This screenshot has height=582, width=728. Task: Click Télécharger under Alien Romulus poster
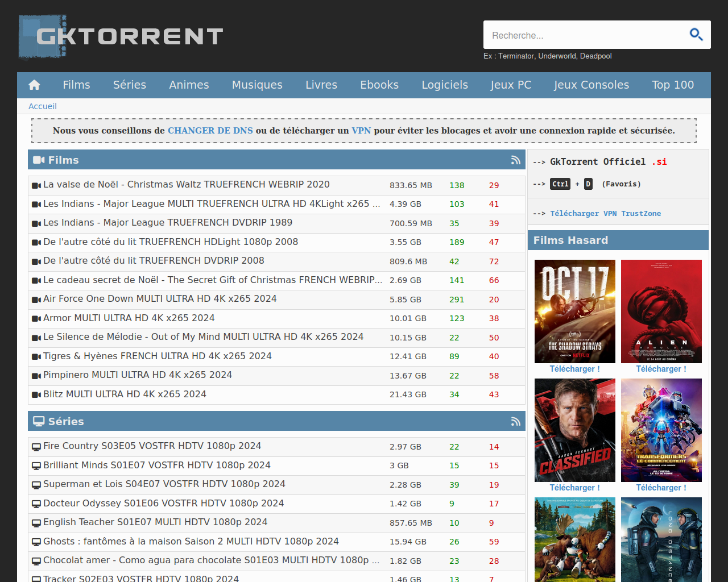click(661, 369)
